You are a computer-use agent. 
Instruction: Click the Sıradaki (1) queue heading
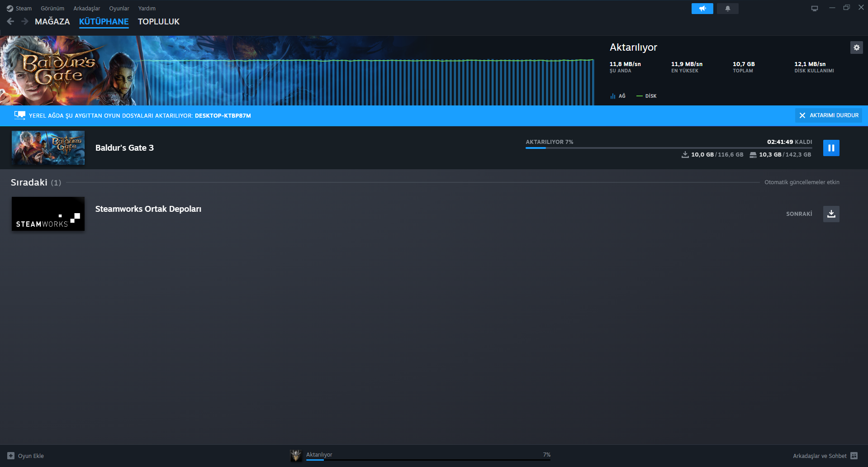click(x=36, y=182)
